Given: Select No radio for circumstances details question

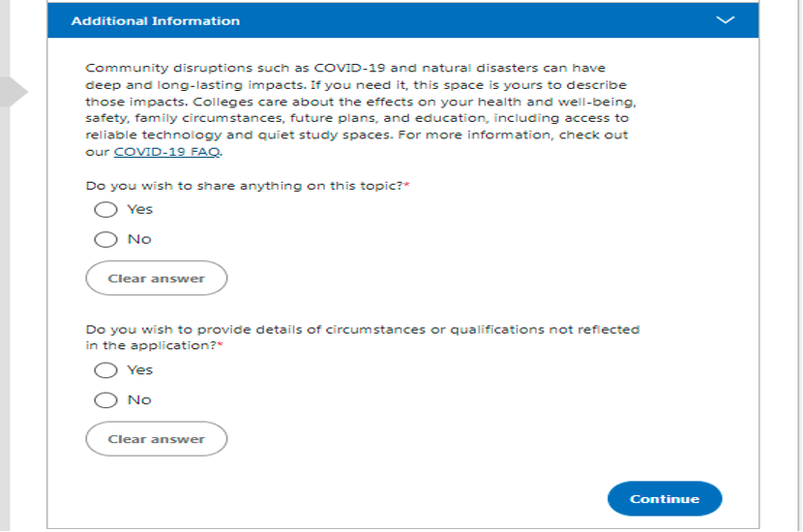Looking at the screenshot, I should point(105,399).
